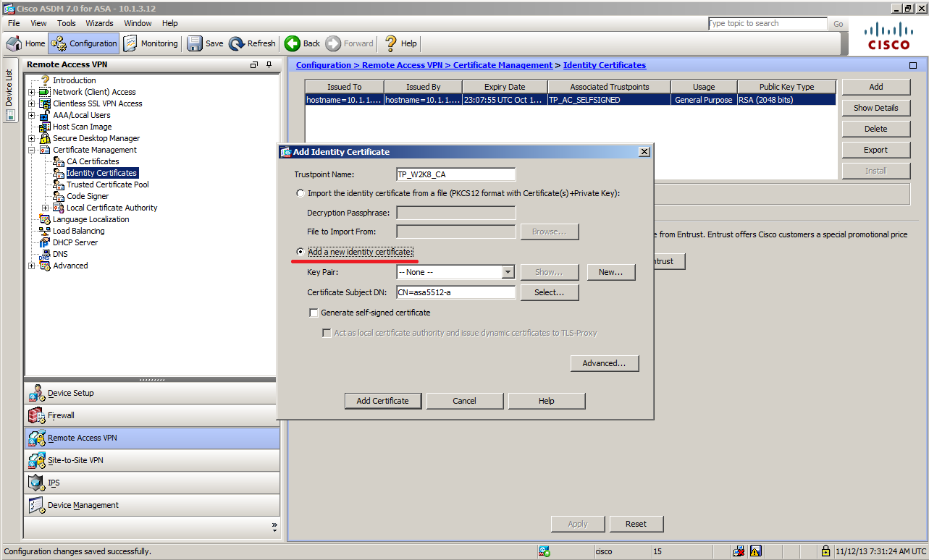The width and height of the screenshot is (929, 560).
Task: Open the Window menu
Action: [138, 23]
